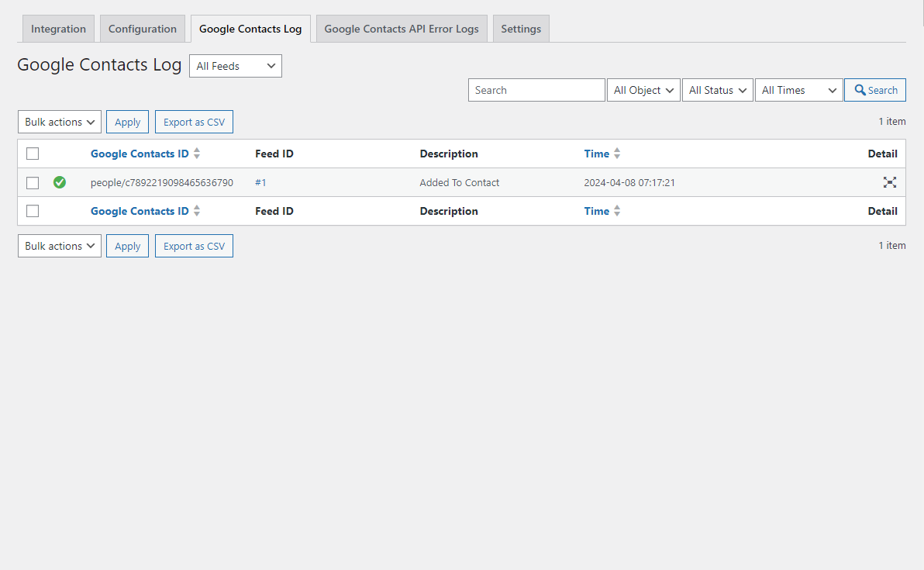Switch to the Integration tab
This screenshot has width=924, height=570.
click(58, 29)
